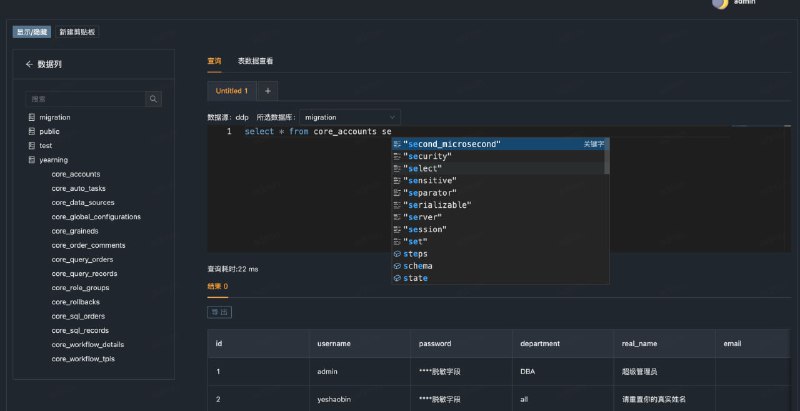Choose "sensitive" autocomplete suggestion
The width and height of the screenshot is (800, 411).
click(x=500, y=181)
